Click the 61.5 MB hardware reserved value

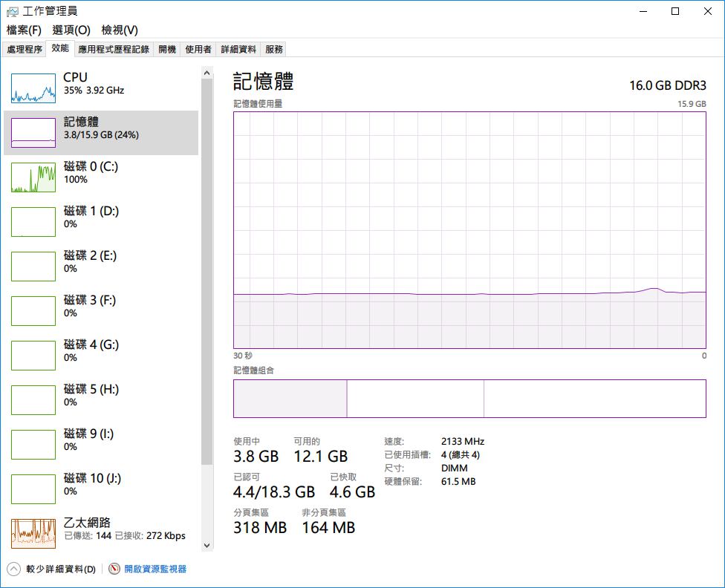pyautogui.click(x=458, y=482)
